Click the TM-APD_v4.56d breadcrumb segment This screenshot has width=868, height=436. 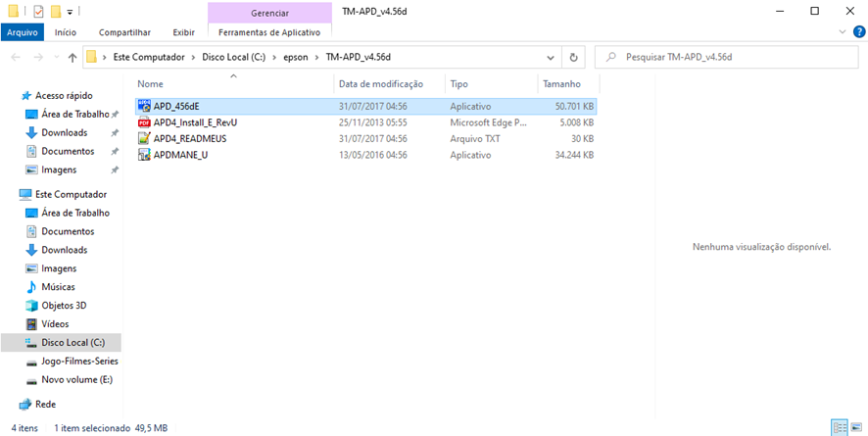[x=360, y=57]
